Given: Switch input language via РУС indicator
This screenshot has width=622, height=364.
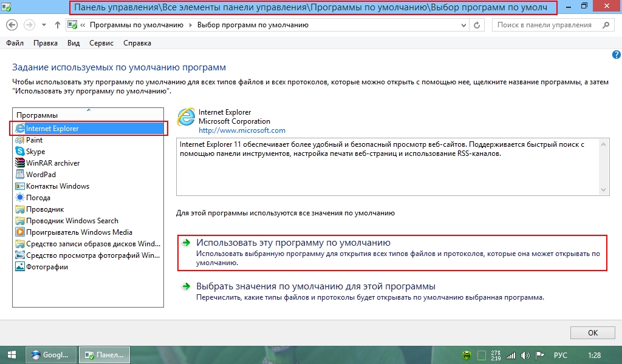Looking at the screenshot, I should (560, 356).
